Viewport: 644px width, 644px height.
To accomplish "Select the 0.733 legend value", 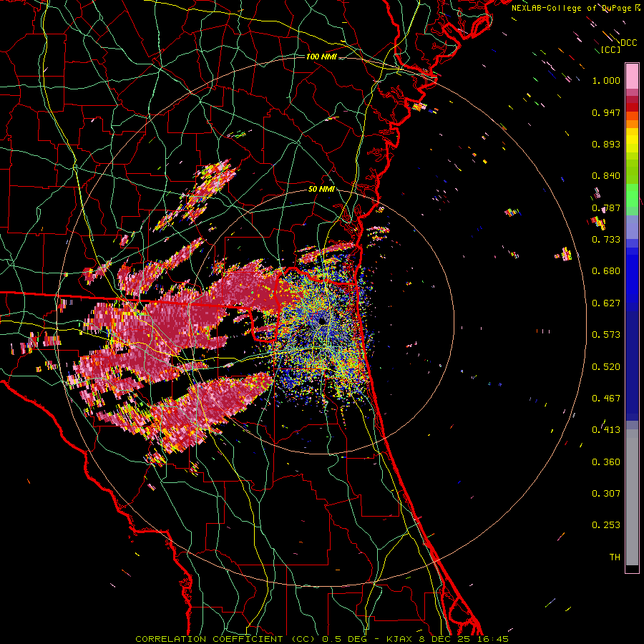I will click(606, 240).
